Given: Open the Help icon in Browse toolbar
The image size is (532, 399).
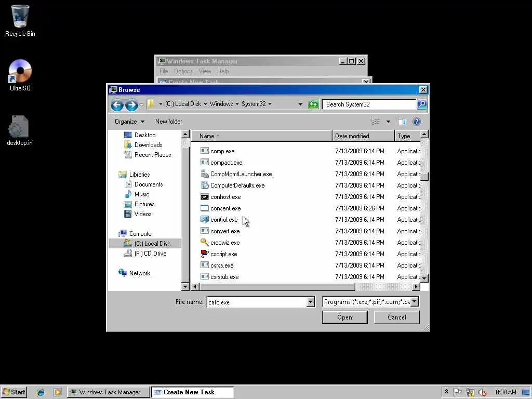Looking at the screenshot, I should click(417, 122).
